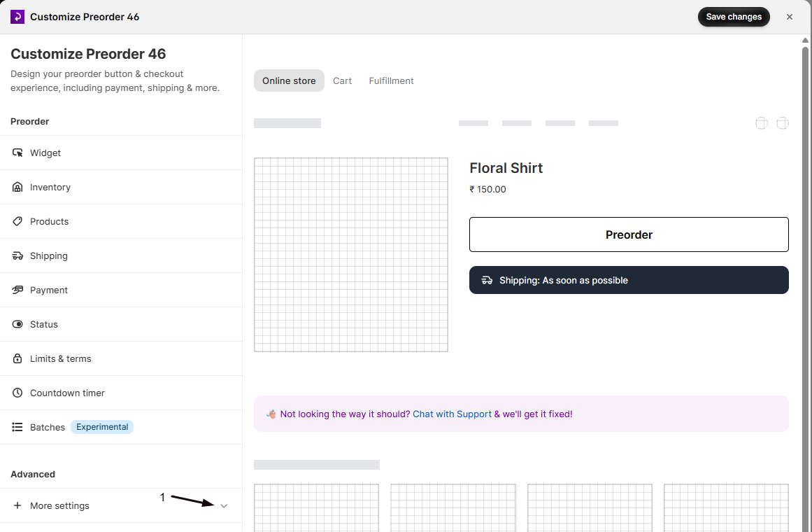Screen dimensions: 812x532
Task: Click the second round placeholder icon in the preview header
Action: (783, 123)
